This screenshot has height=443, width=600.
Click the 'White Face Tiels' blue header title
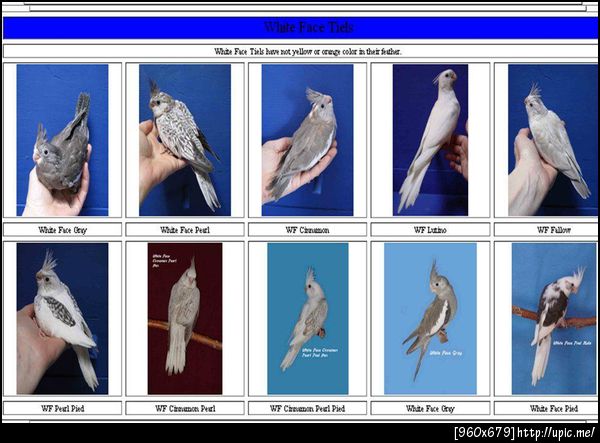pos(308,28)
